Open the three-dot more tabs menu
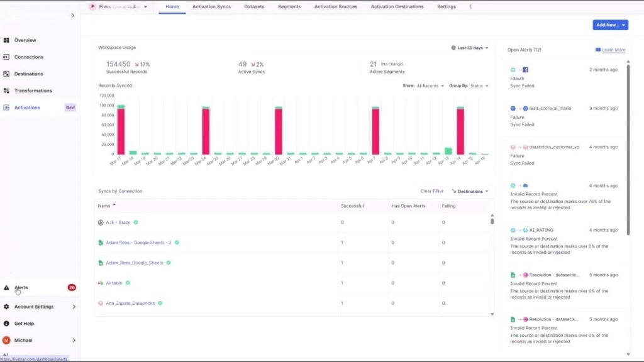 point(470,6)
